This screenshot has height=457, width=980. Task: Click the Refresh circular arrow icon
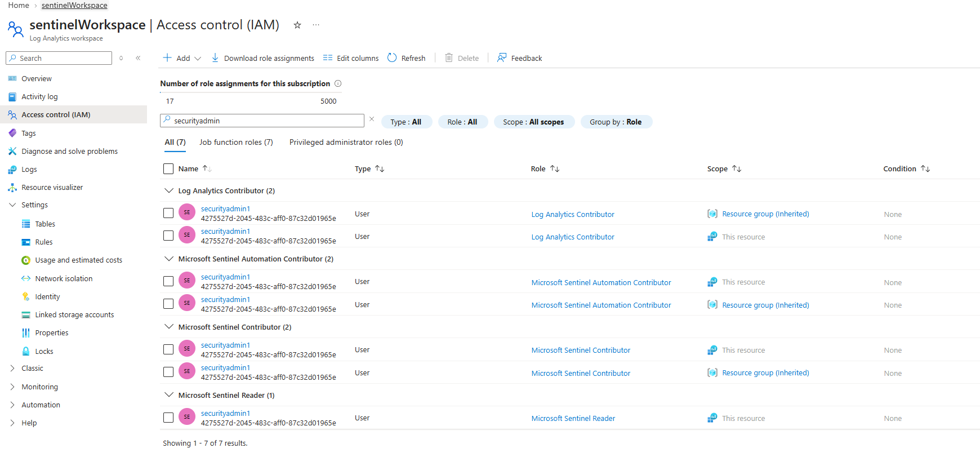392,57
